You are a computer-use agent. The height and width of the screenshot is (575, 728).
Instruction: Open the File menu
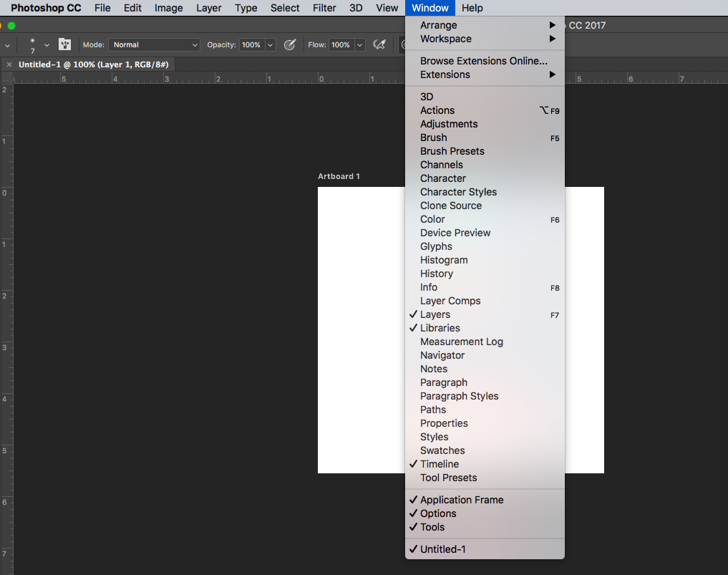[x=102, y=8]
